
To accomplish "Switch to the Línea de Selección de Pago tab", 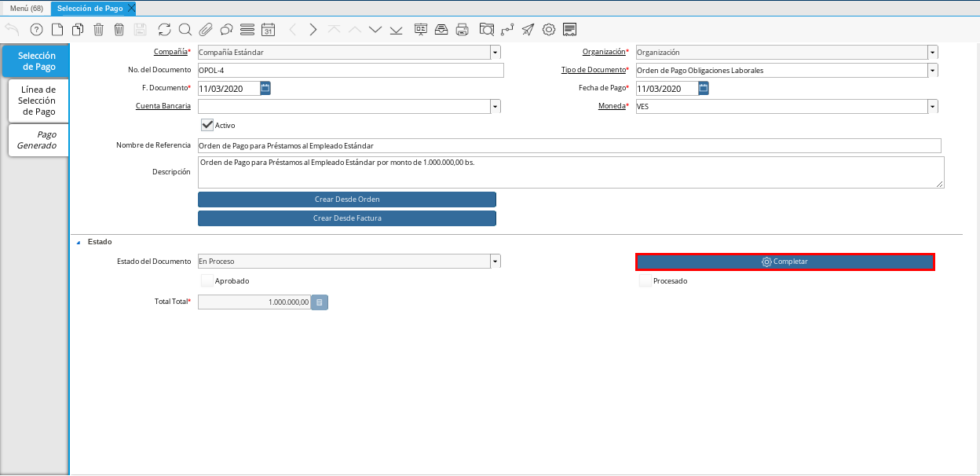I will pos(37,101).
